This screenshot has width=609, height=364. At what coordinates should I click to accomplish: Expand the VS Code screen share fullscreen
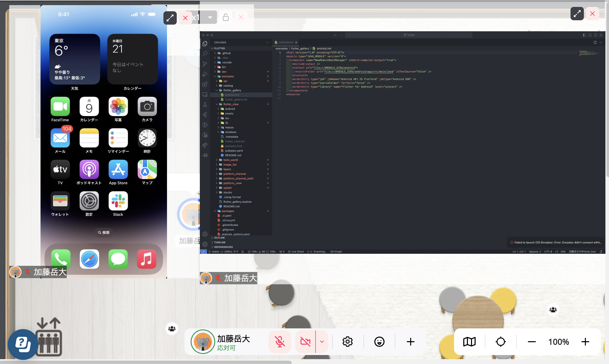577,13
